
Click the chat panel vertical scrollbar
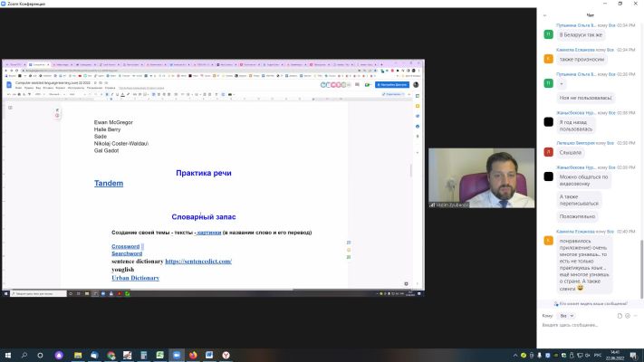click(641, 269)
